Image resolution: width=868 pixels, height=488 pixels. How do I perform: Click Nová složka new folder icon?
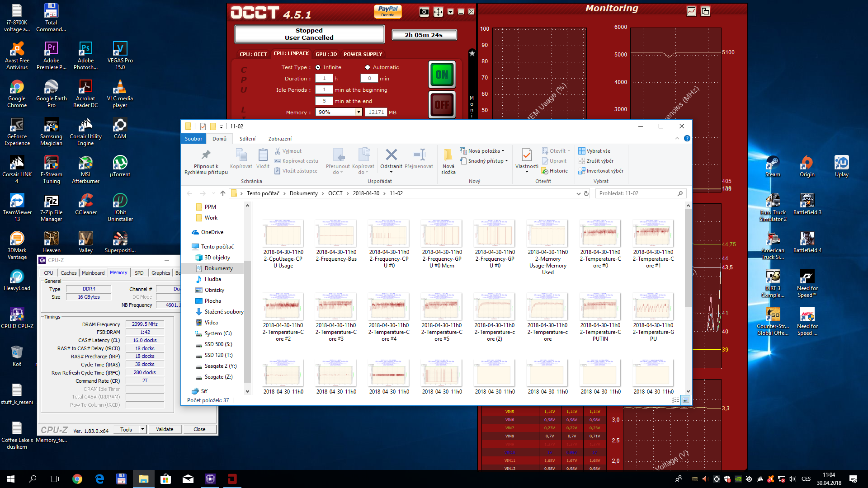[448, 155]
